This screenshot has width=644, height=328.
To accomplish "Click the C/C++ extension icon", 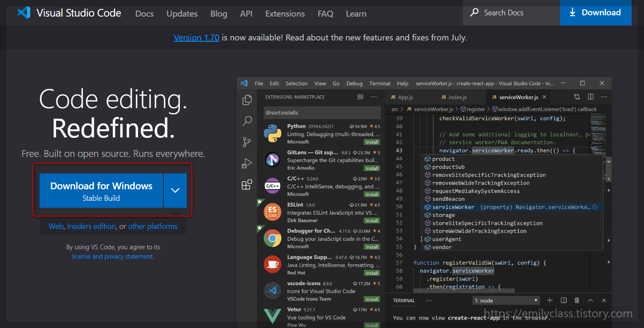I will (272, 186).
